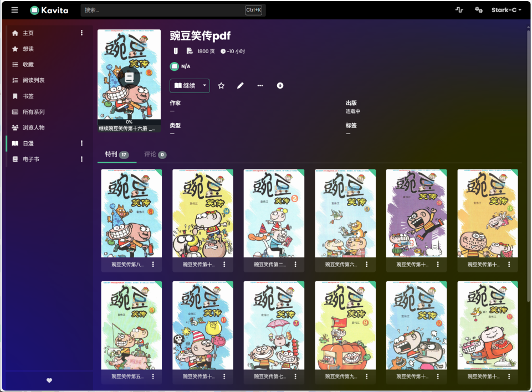Open 所有系列 in the sidebar
The width and height of the screenshot is (532, 392).
33,112
